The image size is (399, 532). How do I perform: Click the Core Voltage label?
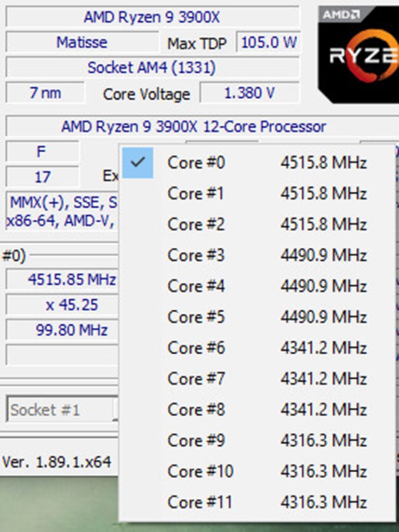147,94
